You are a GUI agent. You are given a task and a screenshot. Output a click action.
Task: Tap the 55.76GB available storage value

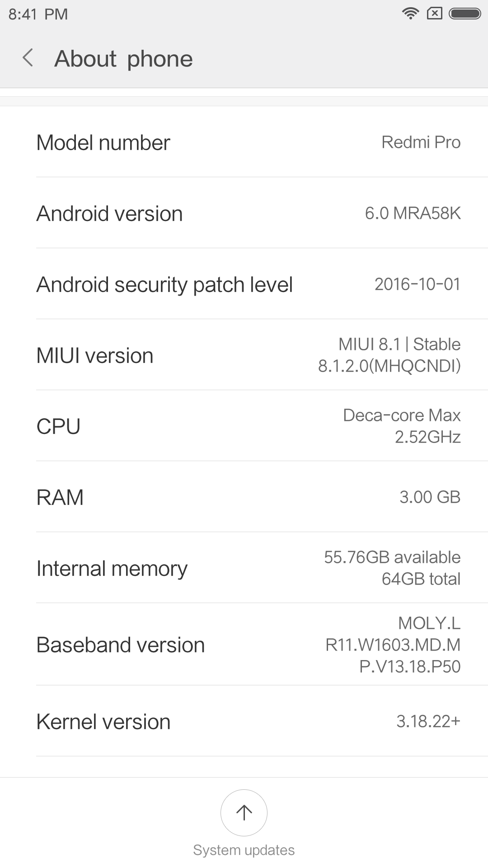(392, 557)
